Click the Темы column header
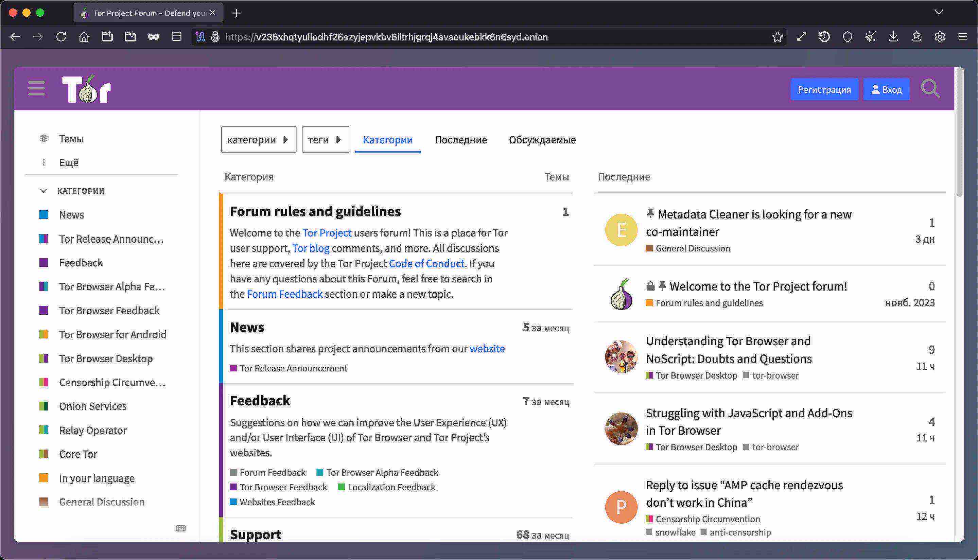 pyautogui.click(x=557, y=177)
